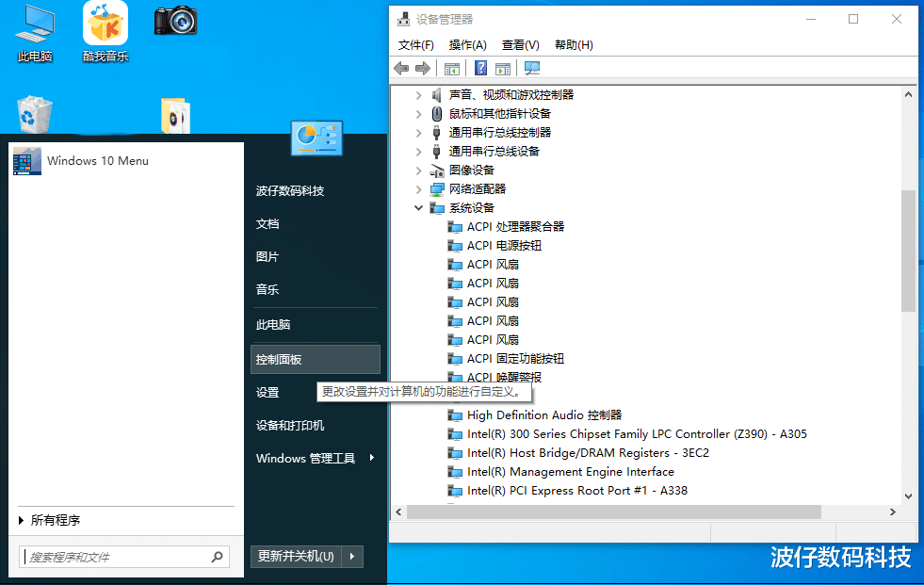Select the folder icon of 系统设备
Screen dimensions: 924x585
[x=437, y=208]
